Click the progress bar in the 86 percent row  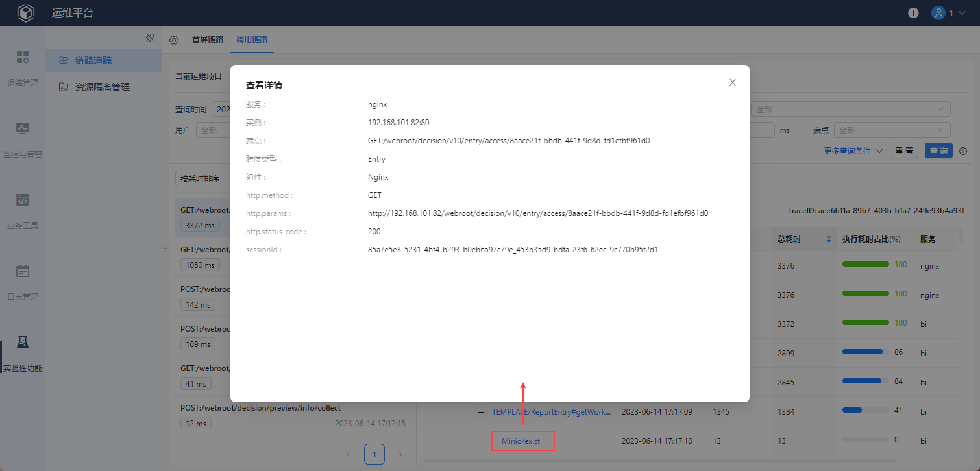tap(866, 352)
